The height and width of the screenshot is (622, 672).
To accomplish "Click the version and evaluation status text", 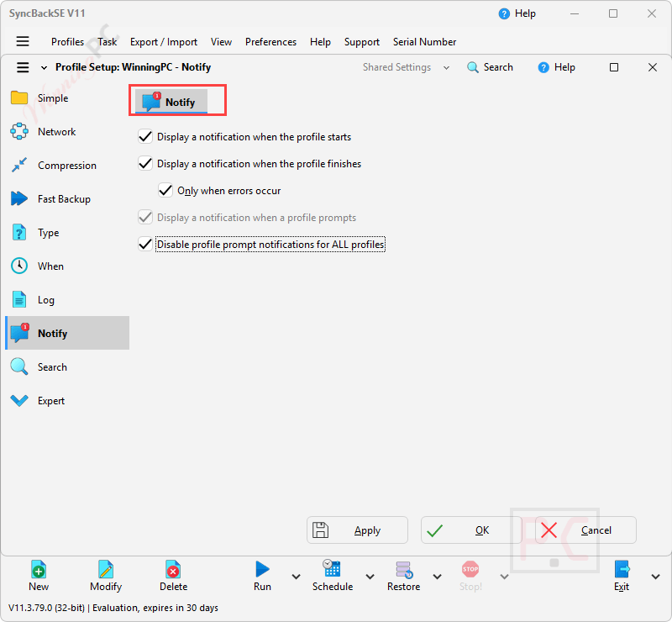I will pos(113,608).
